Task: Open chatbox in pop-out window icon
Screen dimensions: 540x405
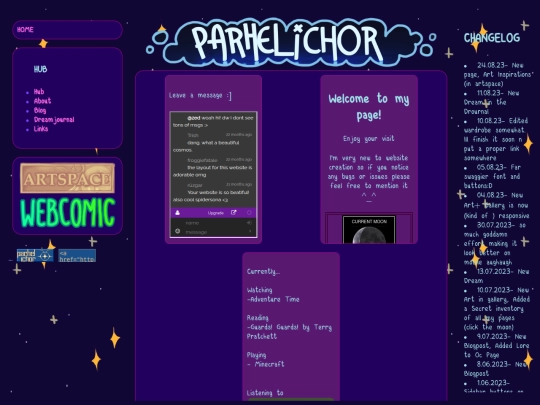Action: tap(233, 212)
